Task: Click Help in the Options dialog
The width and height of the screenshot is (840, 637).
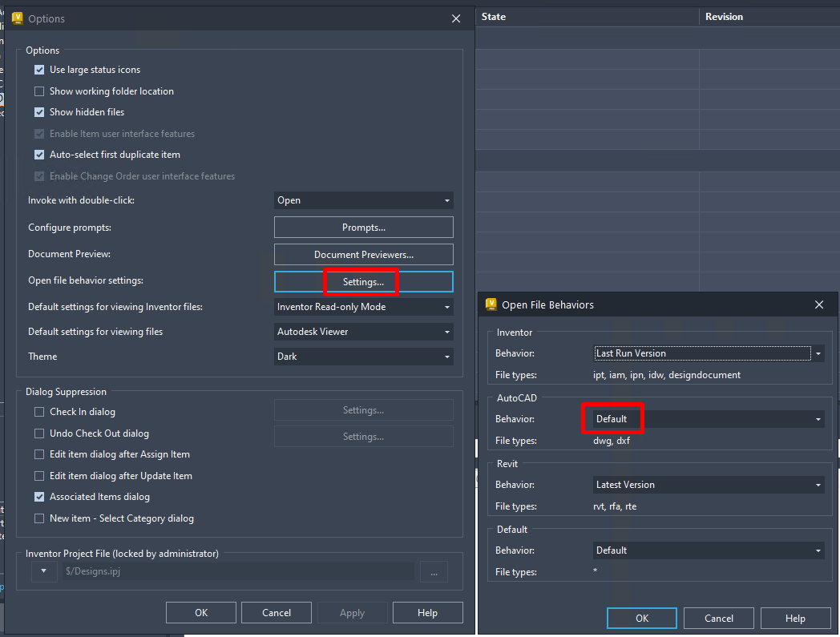Action: [x=427, y=612]
